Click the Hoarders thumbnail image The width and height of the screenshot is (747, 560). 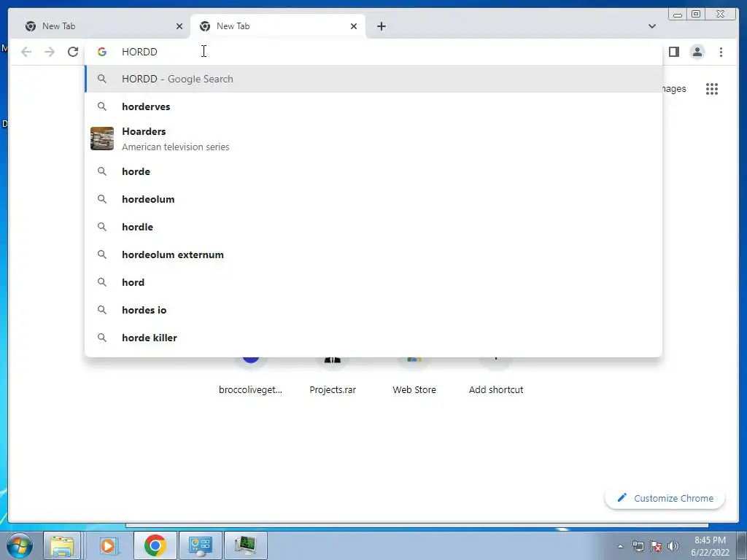pyautogui.click(x=102, y=139)
